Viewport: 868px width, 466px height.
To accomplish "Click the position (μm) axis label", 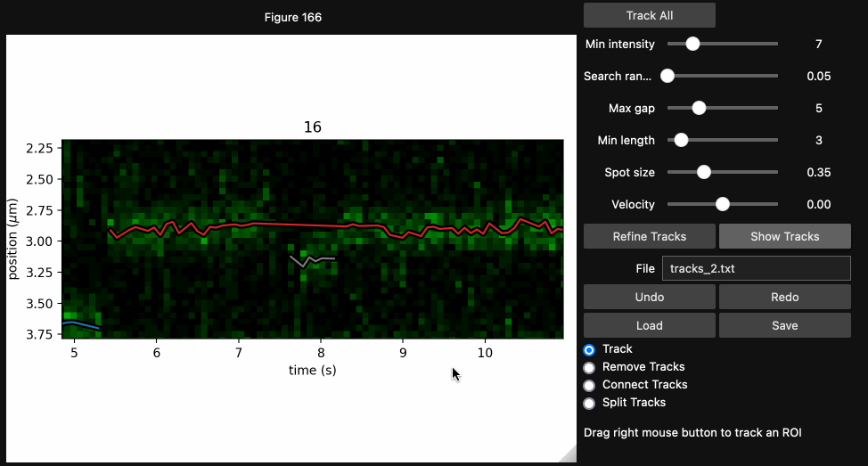I will pyautogui.click(x=12, y=239).
